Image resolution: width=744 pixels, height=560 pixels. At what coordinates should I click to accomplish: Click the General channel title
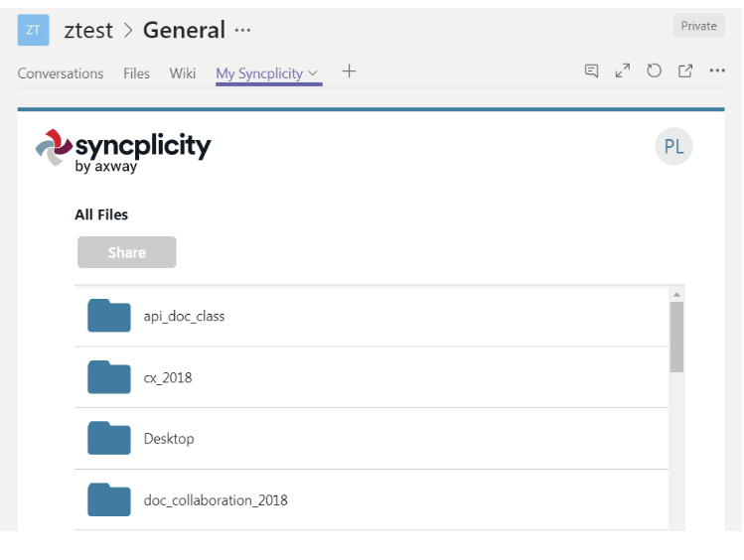(x=184, y=31)
